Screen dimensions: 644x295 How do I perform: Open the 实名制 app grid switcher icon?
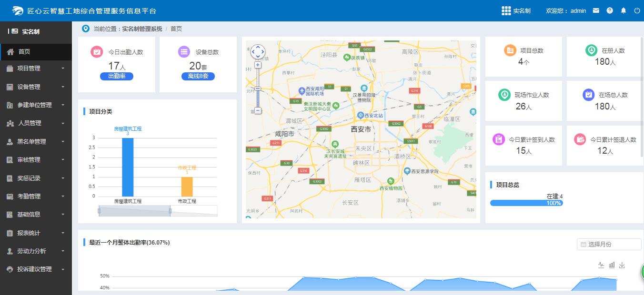[x=507, y=10]
